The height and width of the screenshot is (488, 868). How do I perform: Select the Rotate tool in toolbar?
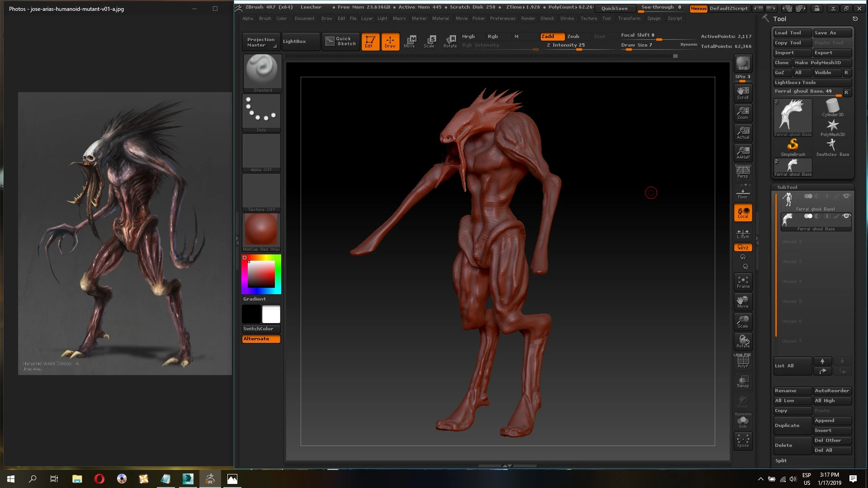(451, 41)
